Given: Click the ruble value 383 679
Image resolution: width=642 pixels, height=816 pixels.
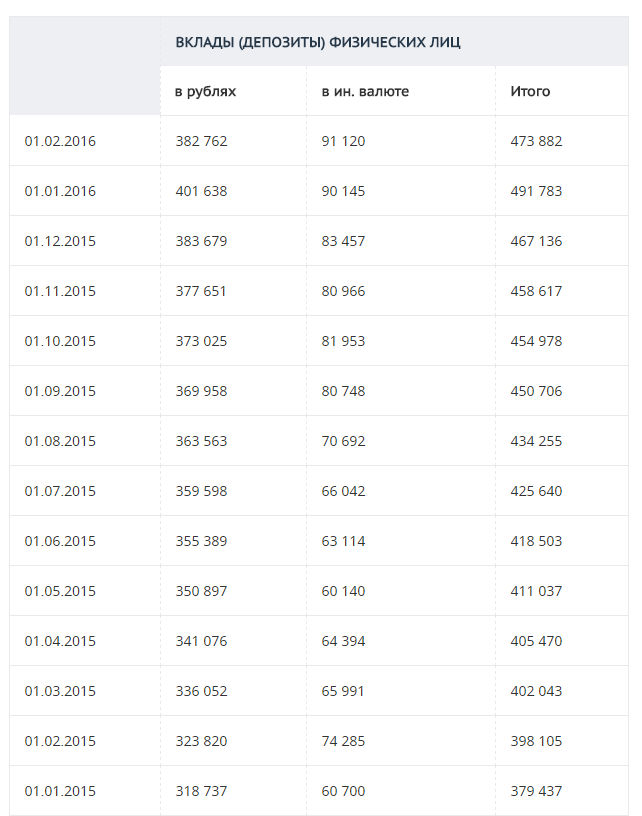Looking at the screenshot, I should click(x=201, y=241).
